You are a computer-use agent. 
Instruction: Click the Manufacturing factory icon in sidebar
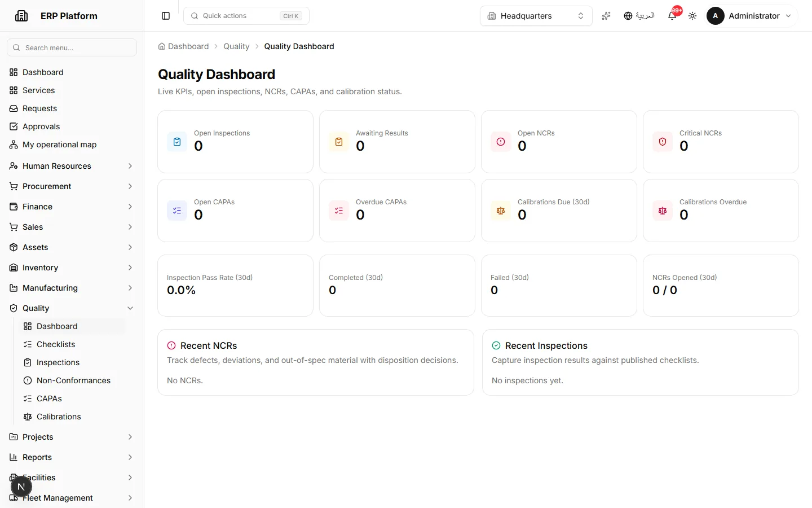coord(14,288)
